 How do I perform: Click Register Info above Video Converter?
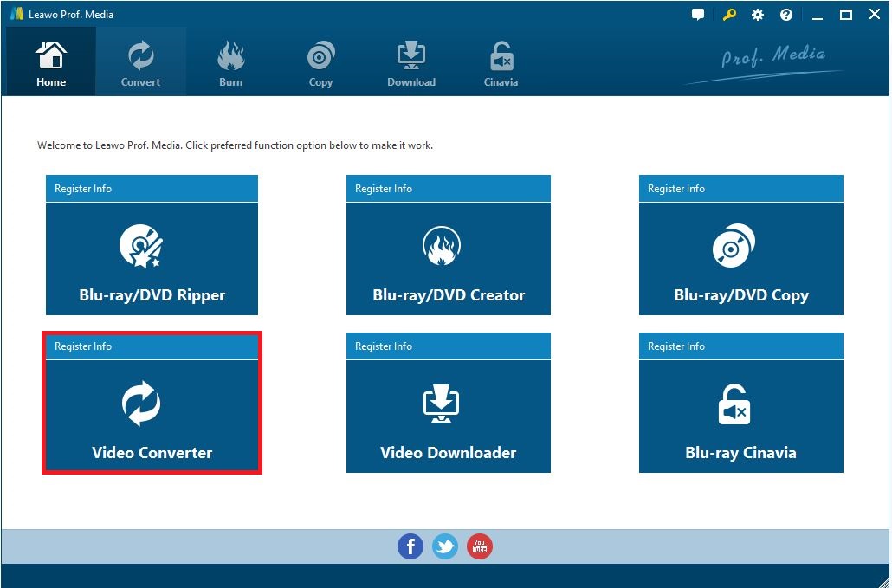coord(83,346)
